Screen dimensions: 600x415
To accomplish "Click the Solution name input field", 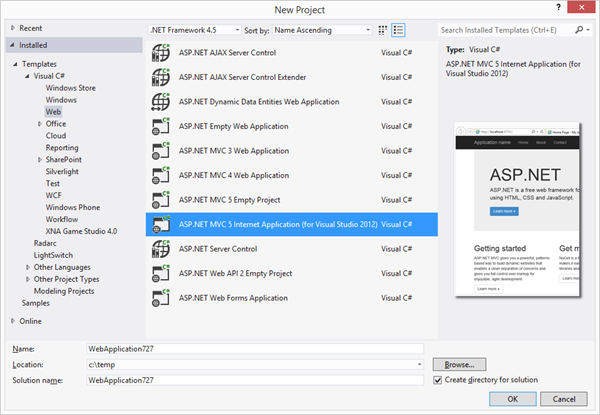I will coord(255,380).
